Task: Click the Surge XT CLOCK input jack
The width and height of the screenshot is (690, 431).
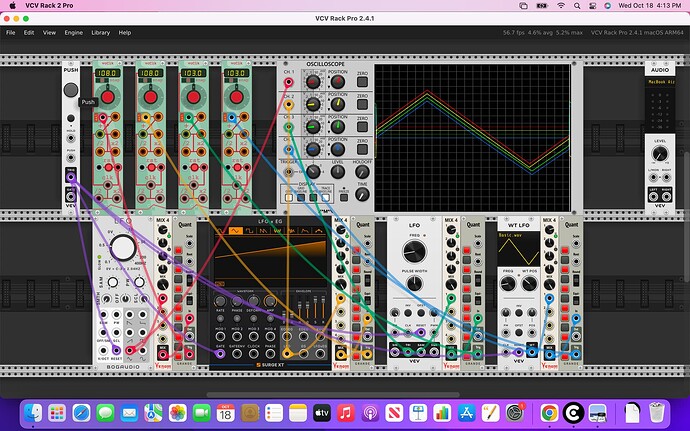Action: pos(253,354)
